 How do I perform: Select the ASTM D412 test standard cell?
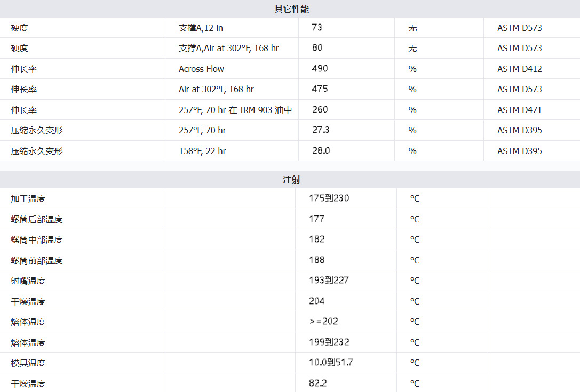(x=519, y=69)
